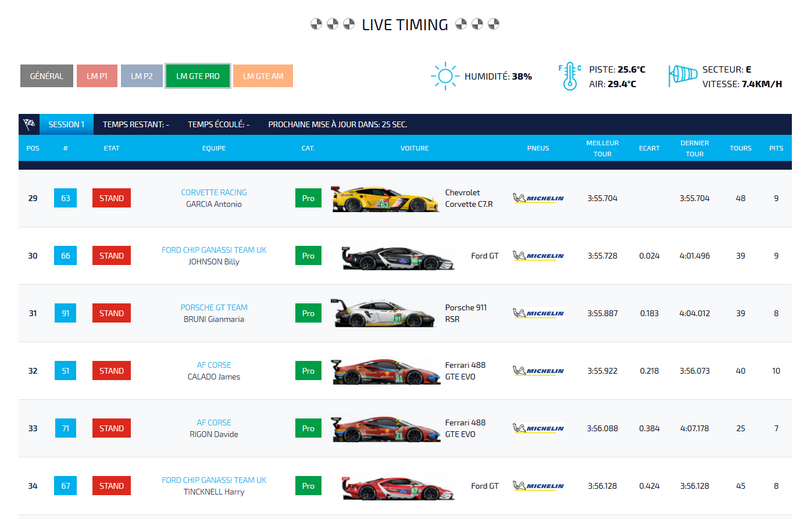Screen dimensions: 800x519
Task: Open AF CORSE link for CALADO James
Action: [x=214, y=365]
